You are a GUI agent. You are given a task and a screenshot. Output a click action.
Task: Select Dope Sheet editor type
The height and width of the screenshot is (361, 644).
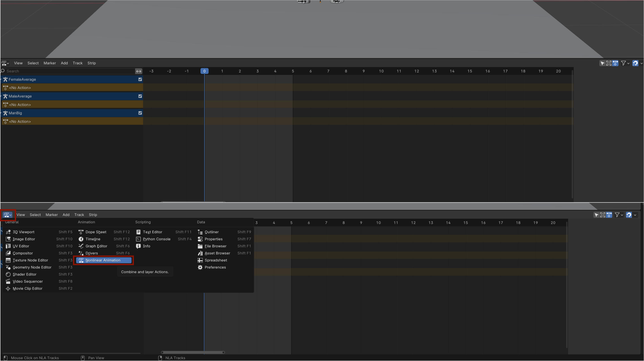[x=96, y=232]
